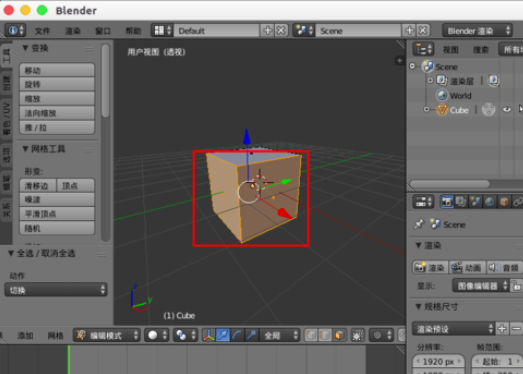Click the 缩放 button

coord(57,99)
